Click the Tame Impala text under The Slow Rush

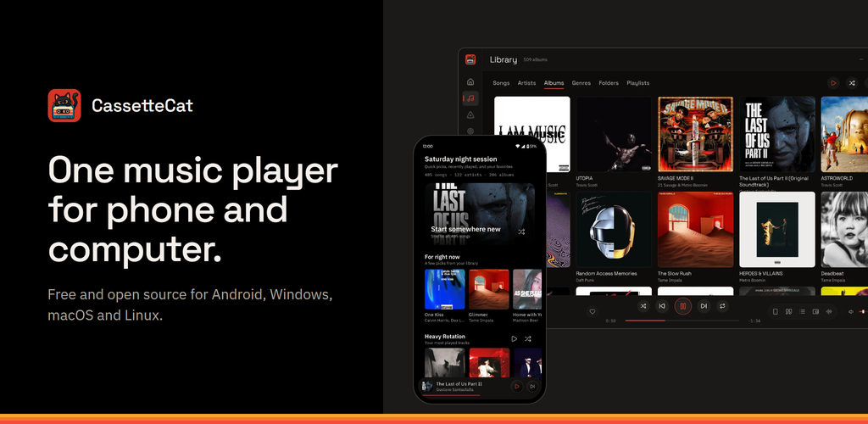click(x=670, y=281)
